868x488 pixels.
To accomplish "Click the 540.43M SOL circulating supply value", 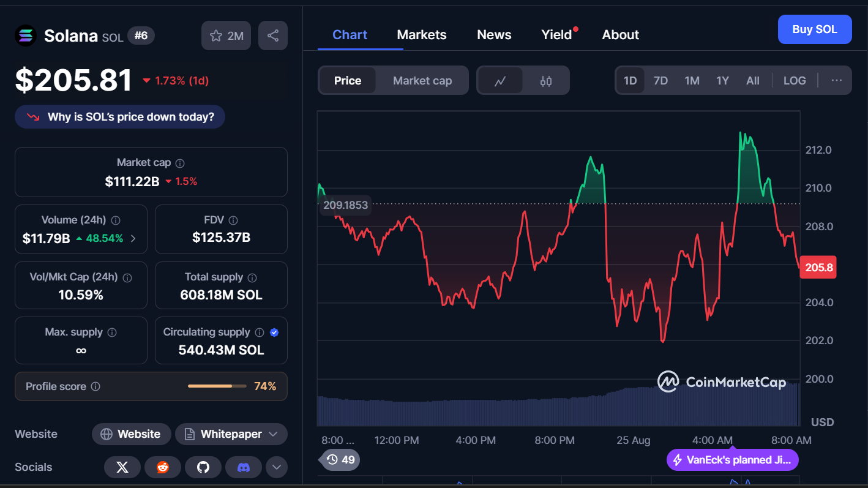I will click(x=221, y=350).
